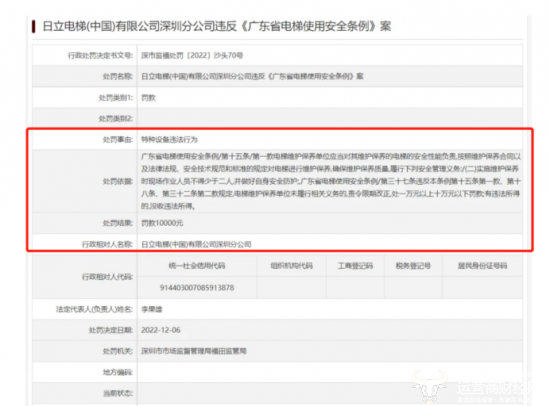Select the 行政相对人名称 company name value

(196, 244)
